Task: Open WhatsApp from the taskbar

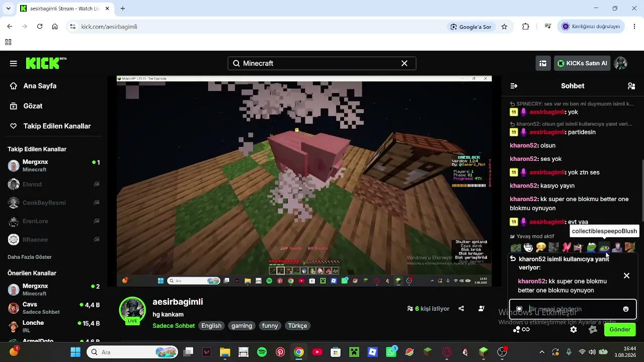Action: coord(391,352)
